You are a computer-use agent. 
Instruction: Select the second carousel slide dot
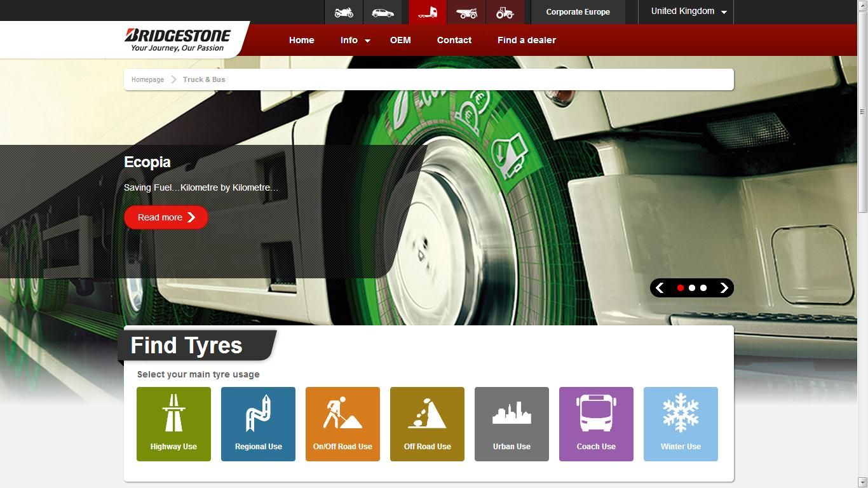(691, 288)
